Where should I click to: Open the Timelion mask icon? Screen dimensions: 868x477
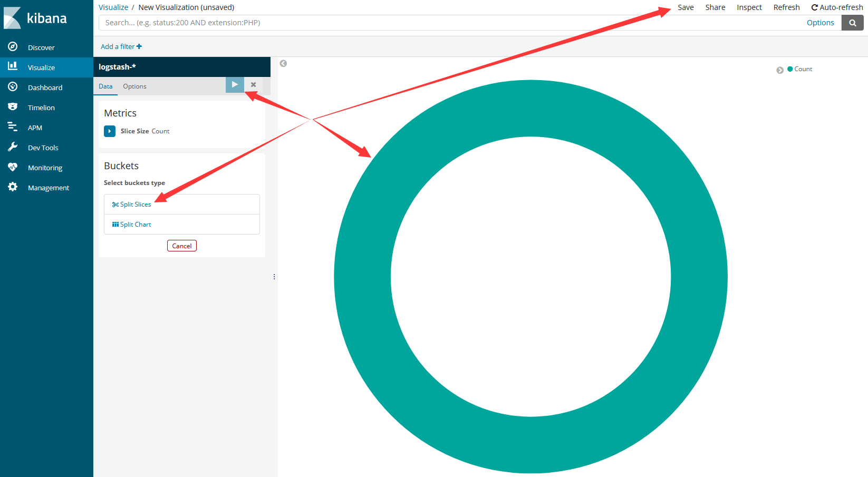click(13, 107)
